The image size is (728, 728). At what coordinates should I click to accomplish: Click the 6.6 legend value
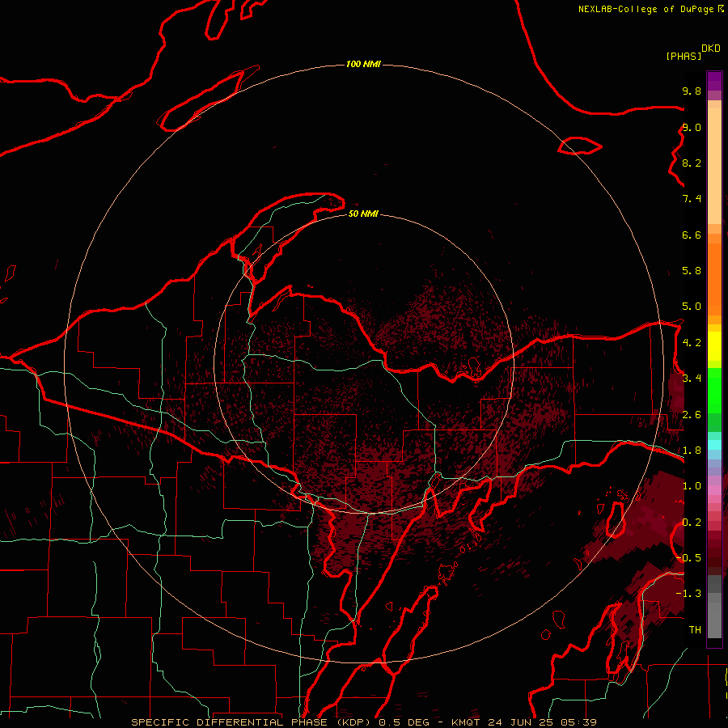[692, 235]
